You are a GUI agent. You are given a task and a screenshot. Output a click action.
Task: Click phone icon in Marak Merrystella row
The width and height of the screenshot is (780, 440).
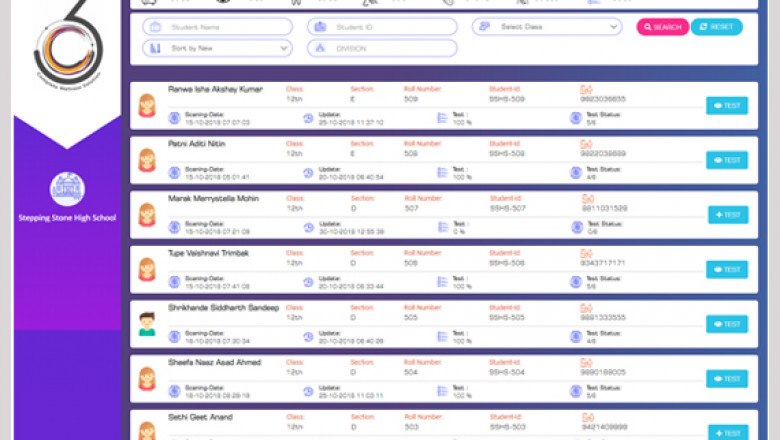(x=587, y=199)
